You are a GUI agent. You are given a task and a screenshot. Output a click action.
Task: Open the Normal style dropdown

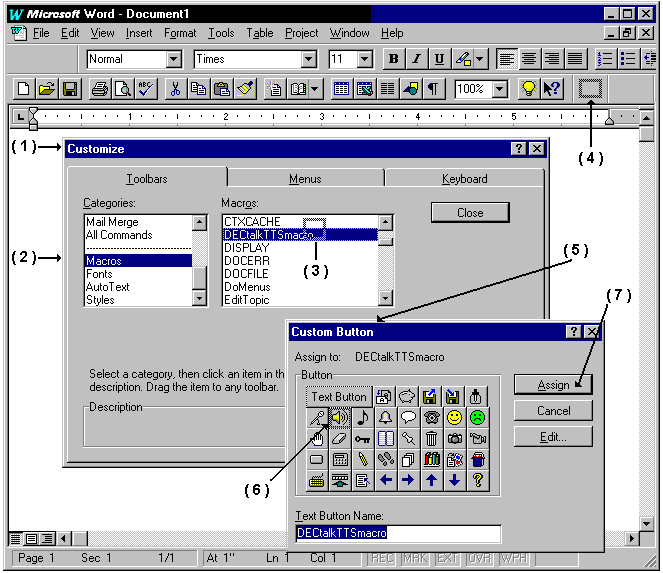(x=173, y=59)
